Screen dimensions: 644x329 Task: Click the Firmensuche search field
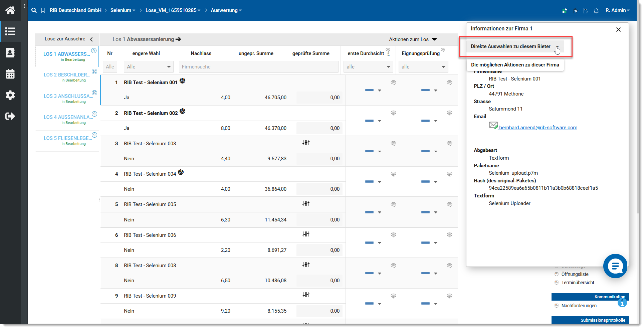pyautogui.click(x=259, y=67)
